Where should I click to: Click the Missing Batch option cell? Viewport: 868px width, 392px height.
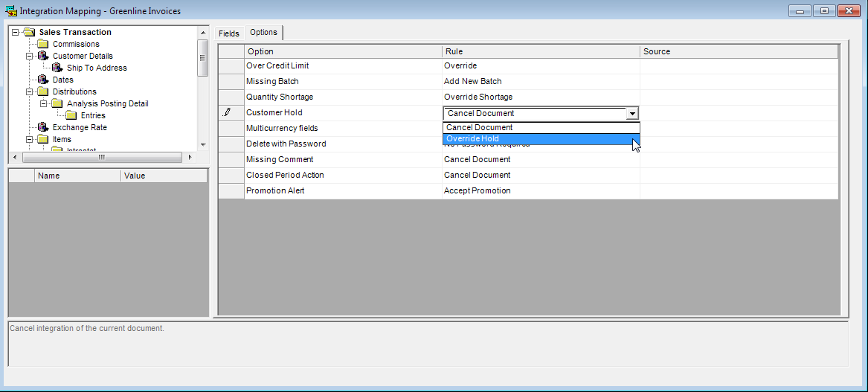click(x=343, y=81)
